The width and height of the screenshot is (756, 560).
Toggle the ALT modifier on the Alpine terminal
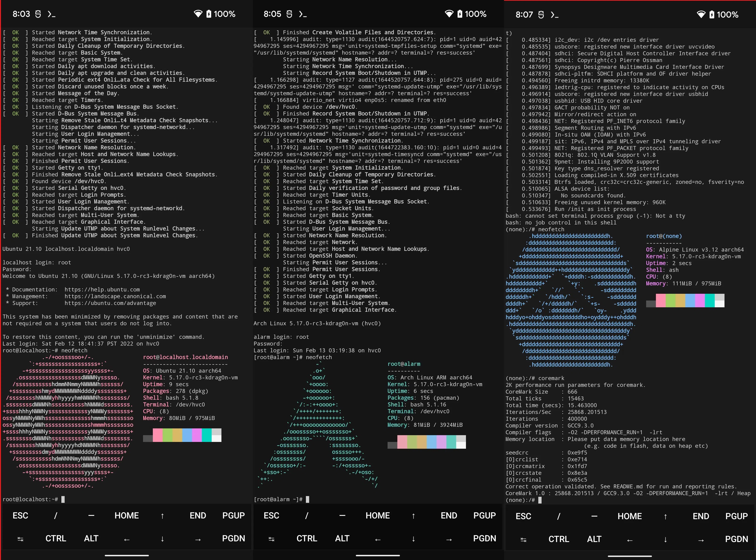point(594,539)
